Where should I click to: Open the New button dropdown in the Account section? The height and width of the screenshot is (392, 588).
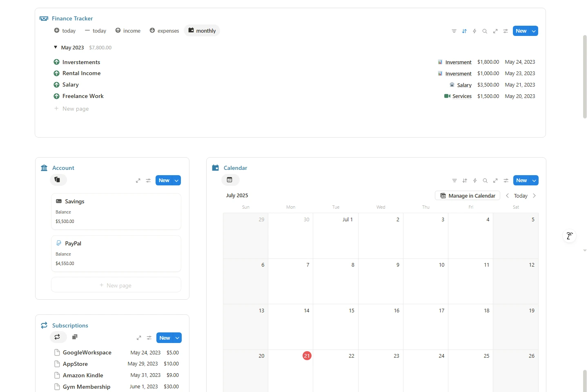[176, 180]
